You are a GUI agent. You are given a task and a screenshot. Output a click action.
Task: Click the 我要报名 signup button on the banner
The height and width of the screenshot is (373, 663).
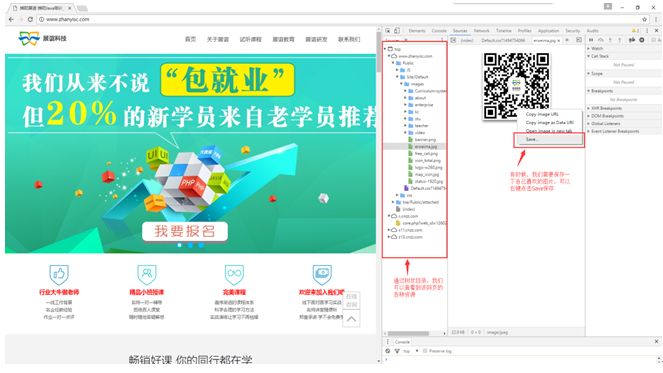coord(185,231)
